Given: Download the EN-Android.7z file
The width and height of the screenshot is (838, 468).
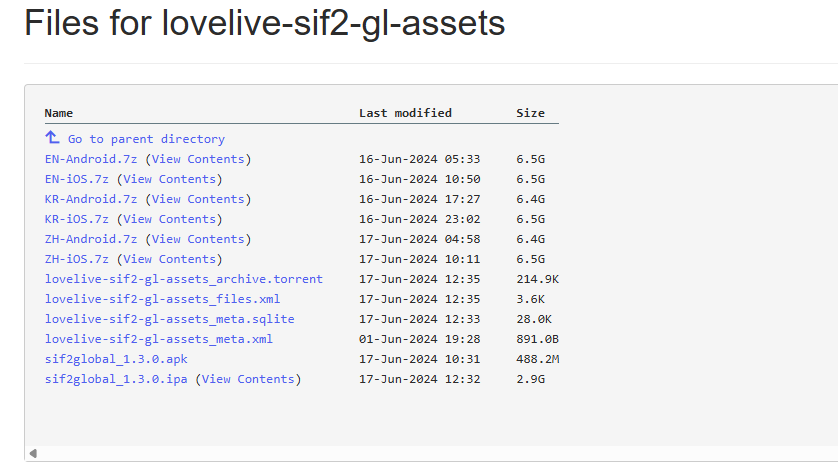Looking at the screenshot, I should pos(91,159).
